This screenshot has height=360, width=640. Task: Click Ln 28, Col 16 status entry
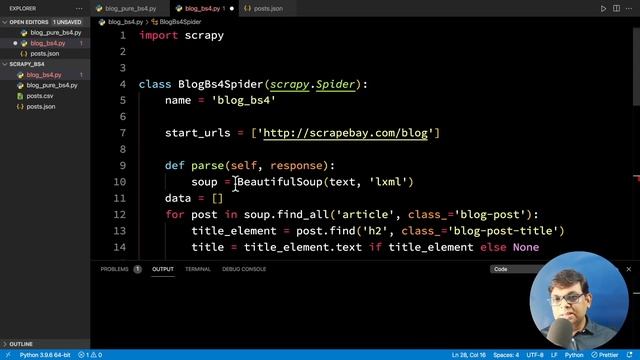pos(469,355)
